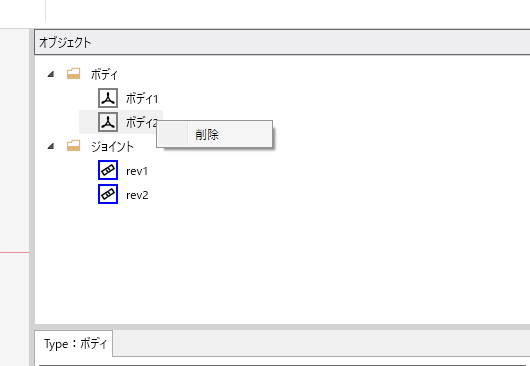Click the splitter above the Type tab
The image size is (530, 366).
point(282,327)
